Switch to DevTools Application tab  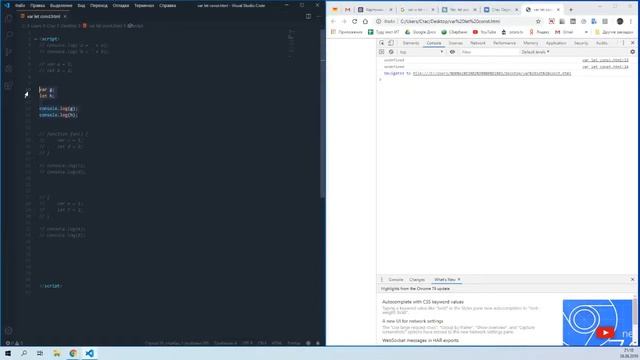[556, 43]
